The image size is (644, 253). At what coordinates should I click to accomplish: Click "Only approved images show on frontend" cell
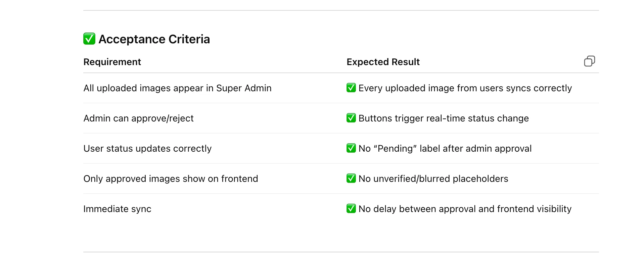coord(171,179)
